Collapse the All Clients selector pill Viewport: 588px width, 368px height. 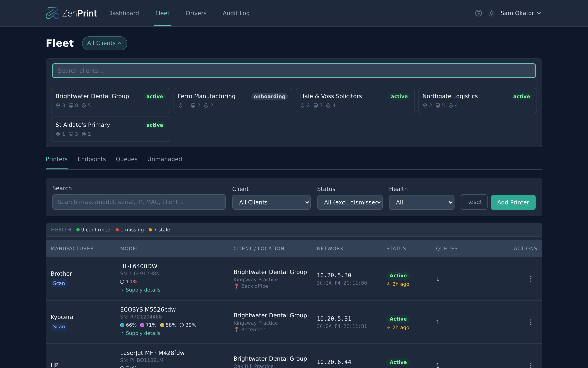pos(105,43)
